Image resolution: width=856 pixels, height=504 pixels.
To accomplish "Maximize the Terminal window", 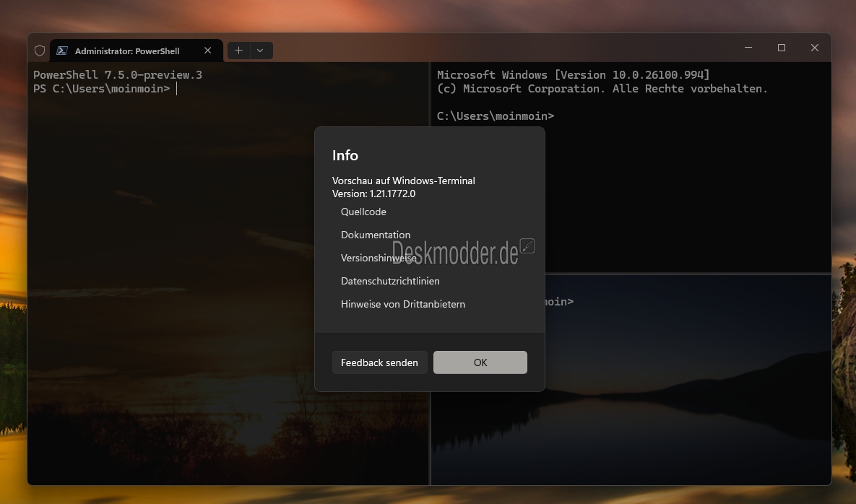I will 781,48.
